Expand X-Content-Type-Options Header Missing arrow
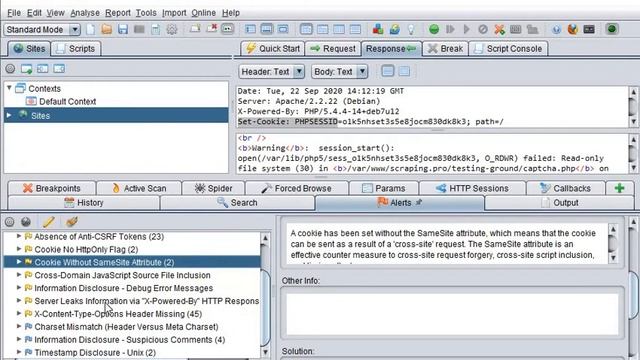The width and height of the screenshot is (640, 360). click(x=19, y=313)
